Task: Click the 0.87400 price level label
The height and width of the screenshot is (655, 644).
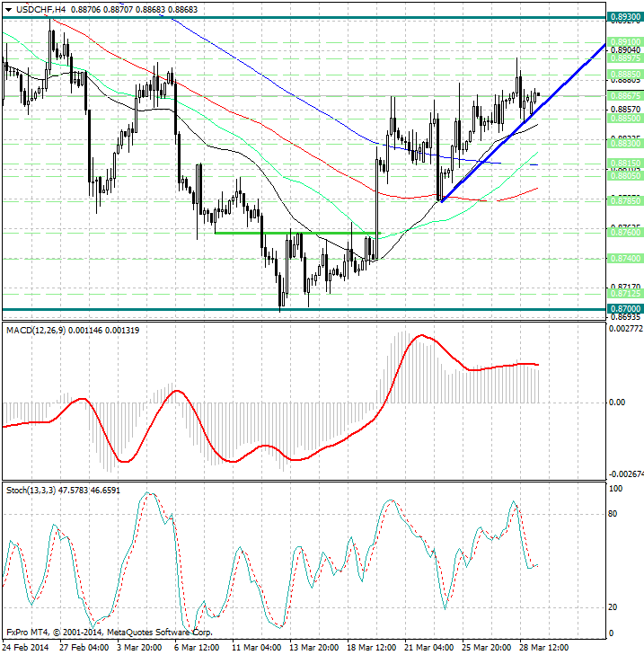Action: click(x=625, y=258)
